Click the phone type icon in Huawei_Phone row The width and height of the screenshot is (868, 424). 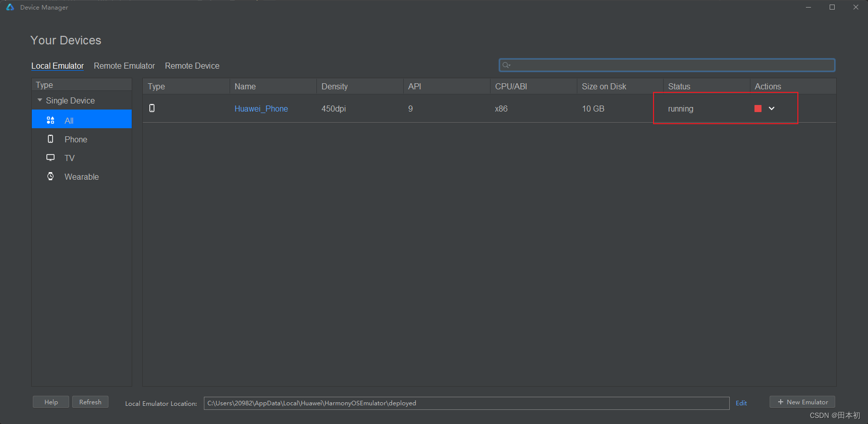tap(152, 108)
